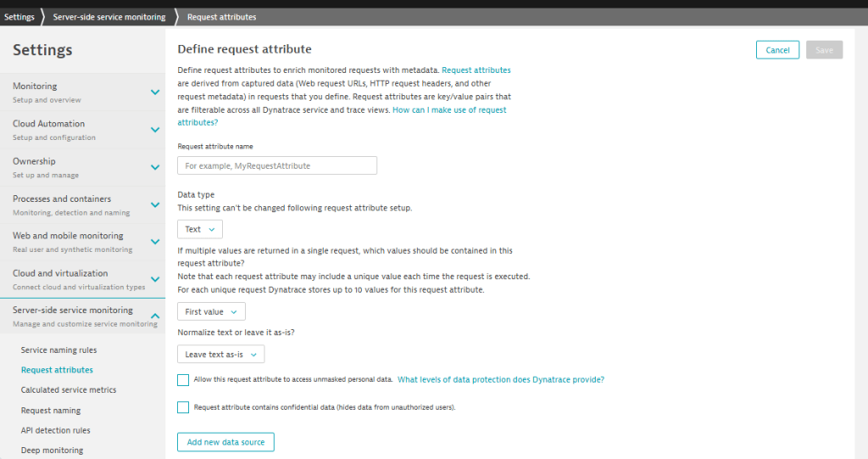The width and height of the screenshot is (868, 459).
Task: Expand Processes and containers chevron
Action: click(155, 205)
